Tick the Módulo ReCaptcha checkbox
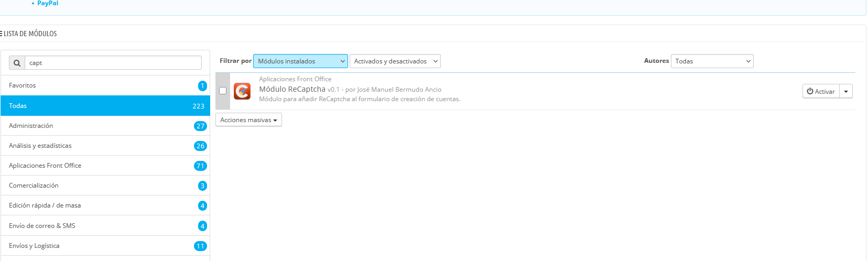The width and height of the screenshot is (868, 261). [x=223, y=91]
